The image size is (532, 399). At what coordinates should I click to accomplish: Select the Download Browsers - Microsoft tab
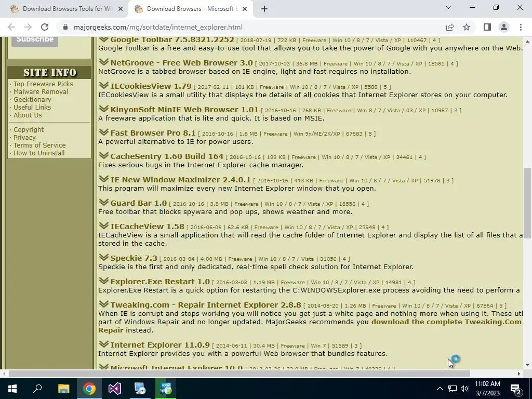coord(191,9)
